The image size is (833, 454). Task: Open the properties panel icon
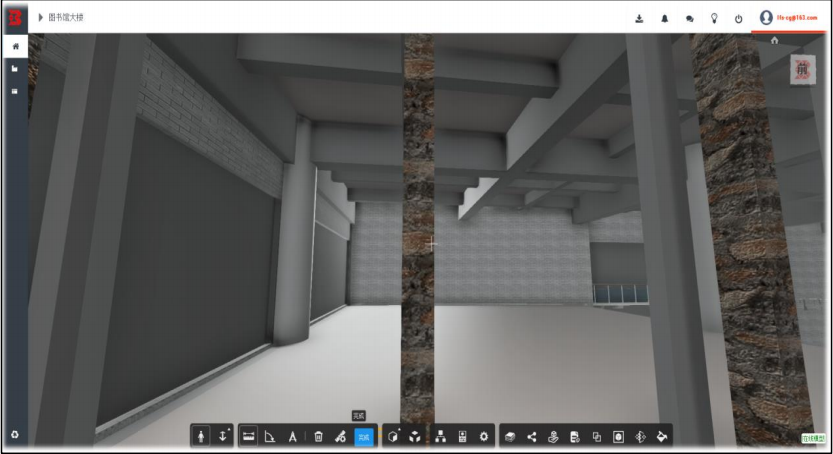tap(462, 436)
